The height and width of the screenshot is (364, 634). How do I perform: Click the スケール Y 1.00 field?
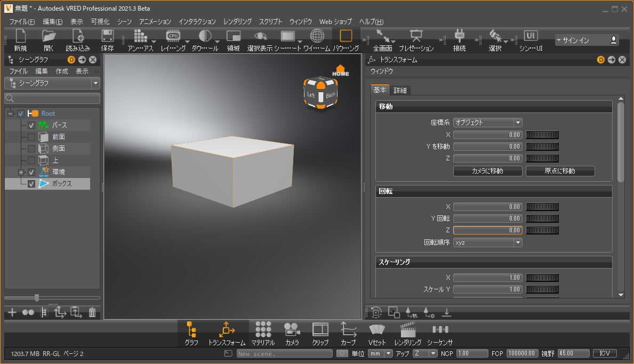487,289
